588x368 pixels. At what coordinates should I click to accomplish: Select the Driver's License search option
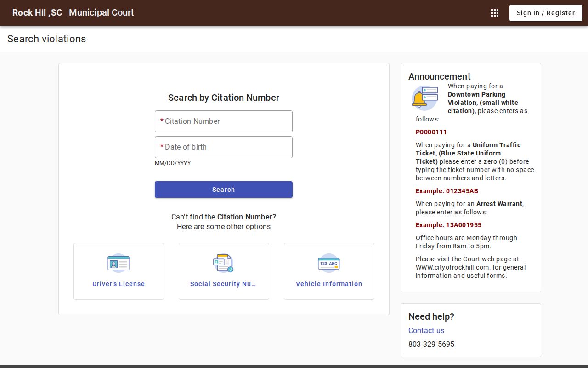tap(119, 271)
